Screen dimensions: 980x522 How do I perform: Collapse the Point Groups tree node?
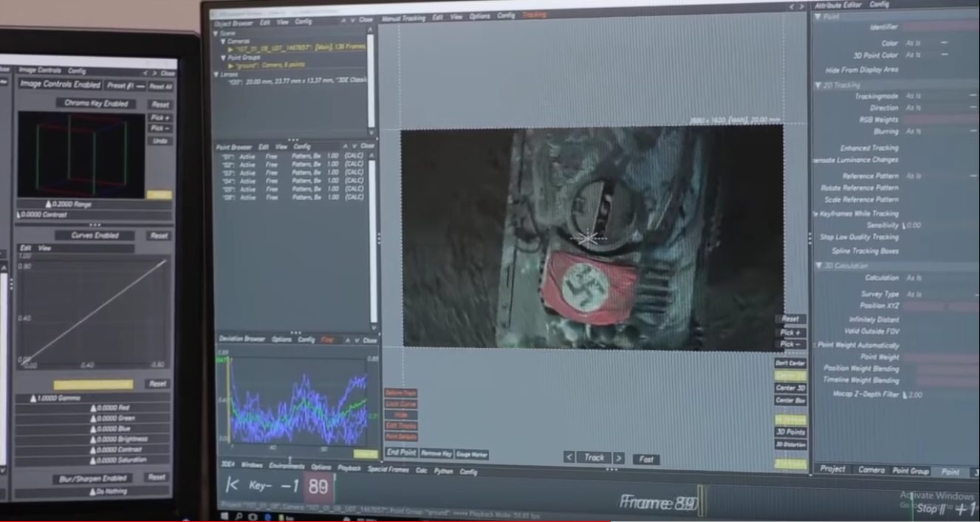[x=224, y=57]
